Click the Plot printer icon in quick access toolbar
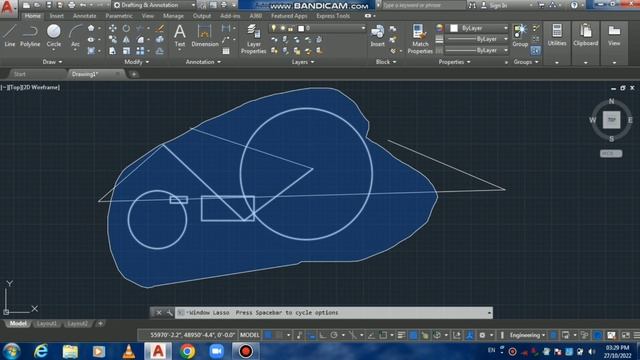The width and height of the screenshot is (640, 360). pos(71,5)
